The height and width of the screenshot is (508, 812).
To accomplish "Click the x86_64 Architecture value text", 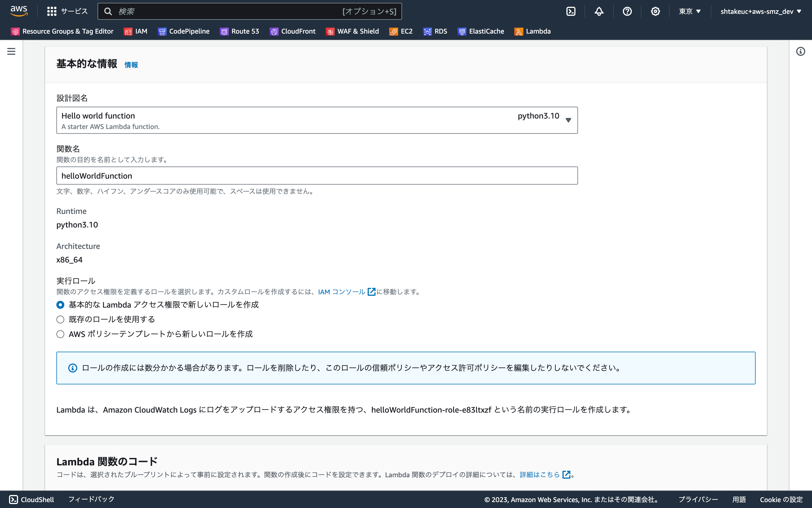I will 69,260.
